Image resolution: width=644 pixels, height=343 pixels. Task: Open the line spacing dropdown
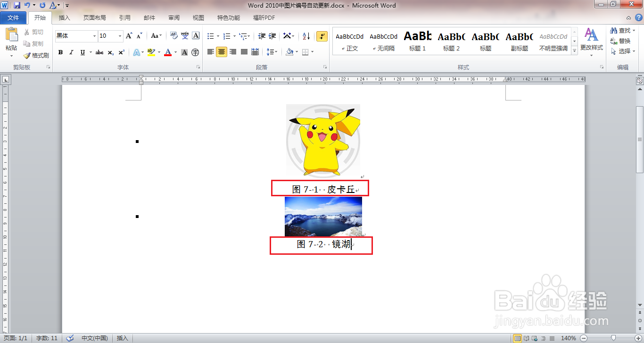272,52
